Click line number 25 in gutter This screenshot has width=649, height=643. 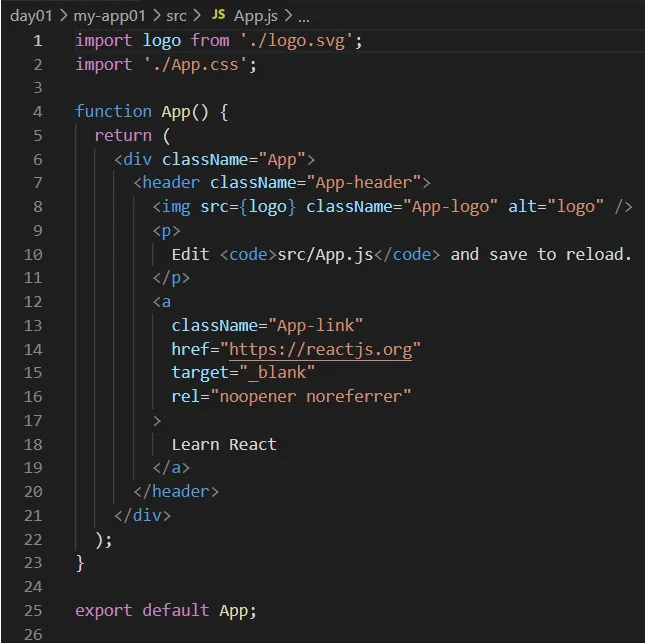tap(33, 610)
